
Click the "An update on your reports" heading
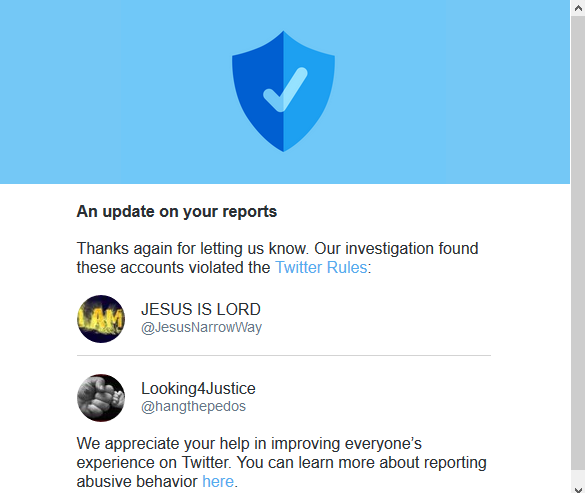(x=177, y=211)
